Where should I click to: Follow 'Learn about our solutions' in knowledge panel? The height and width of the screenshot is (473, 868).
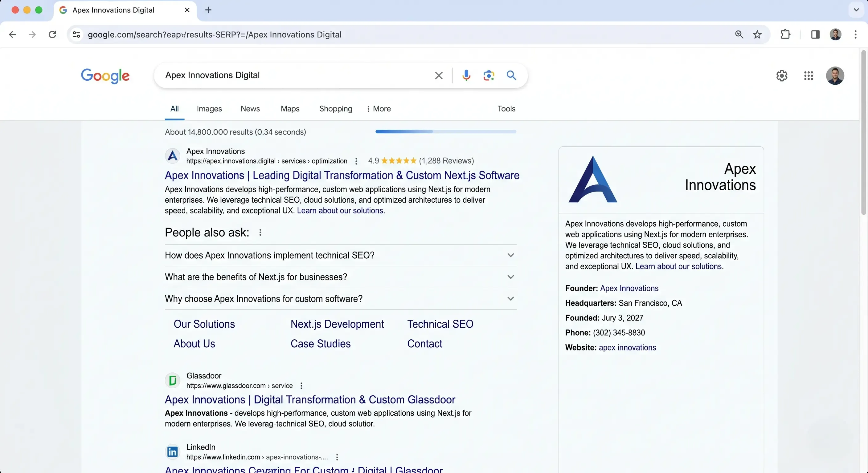pos(679,267)
